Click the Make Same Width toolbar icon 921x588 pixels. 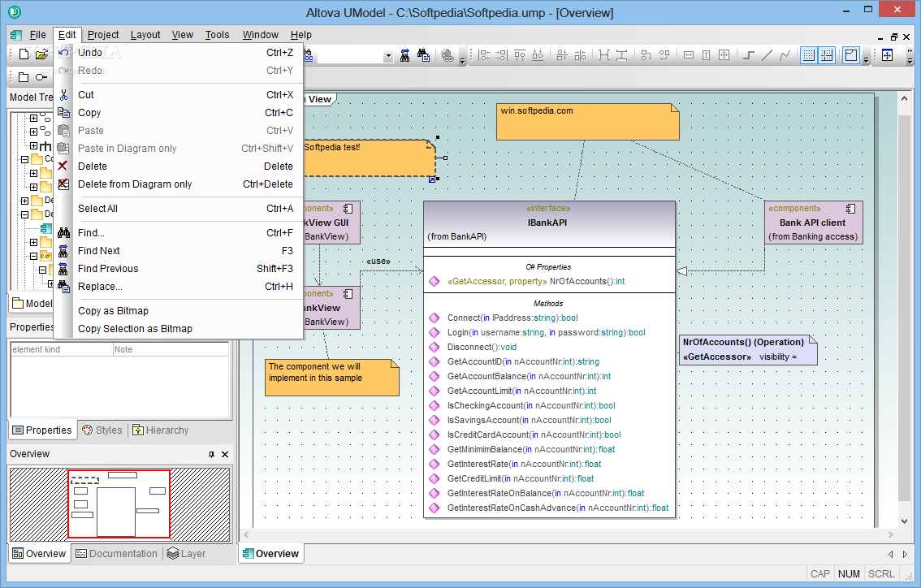tap(689, 55)
